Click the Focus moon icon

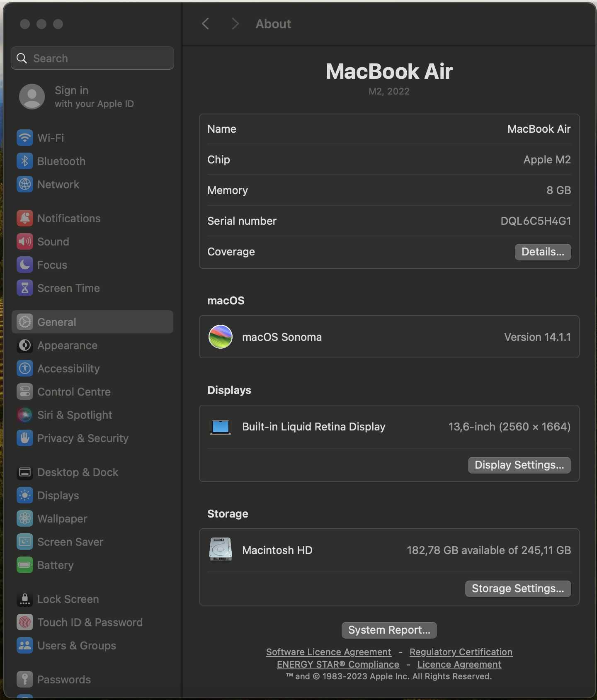coord(25,265)
